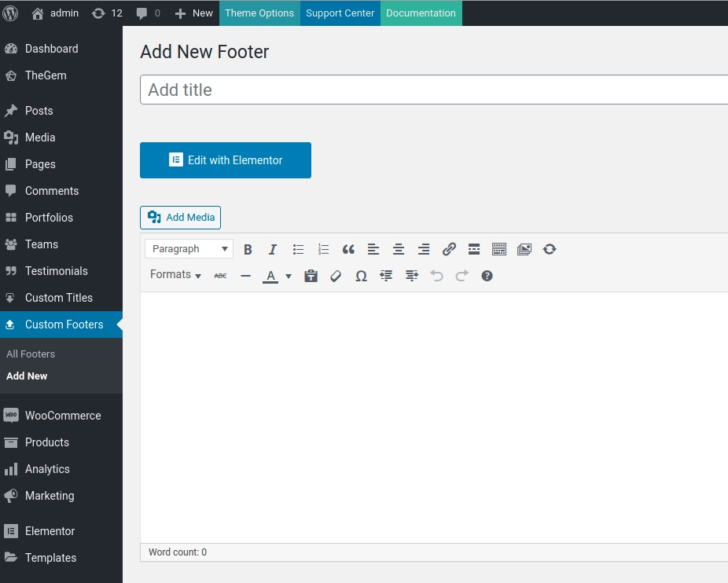
Task: Insert a horizontal line
Action: pyautogui.click(x=245, y=276)
